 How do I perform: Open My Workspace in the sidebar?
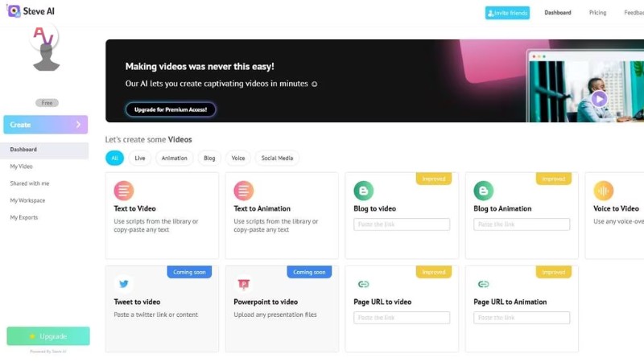27,200
